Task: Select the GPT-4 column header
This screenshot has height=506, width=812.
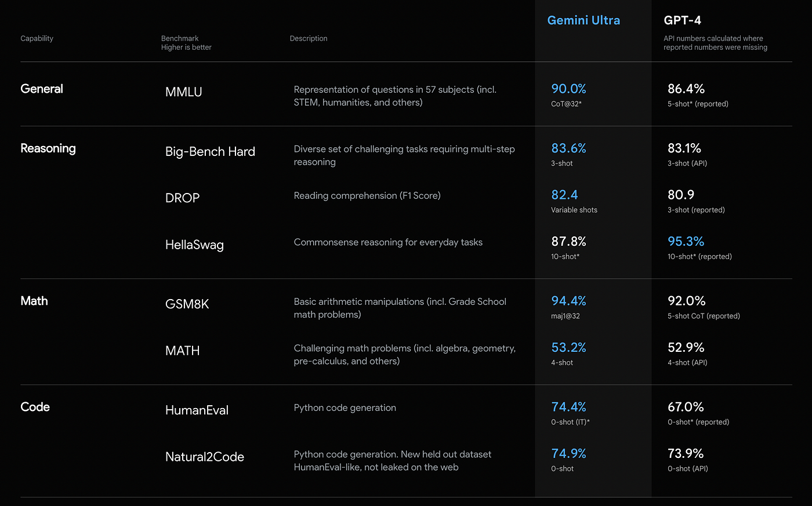Action: (682, 20)
